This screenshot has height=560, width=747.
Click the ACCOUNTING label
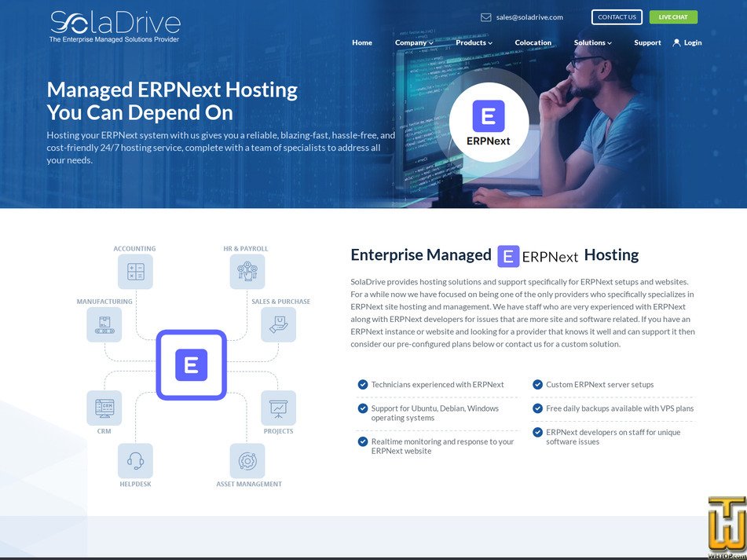(134, 248)
